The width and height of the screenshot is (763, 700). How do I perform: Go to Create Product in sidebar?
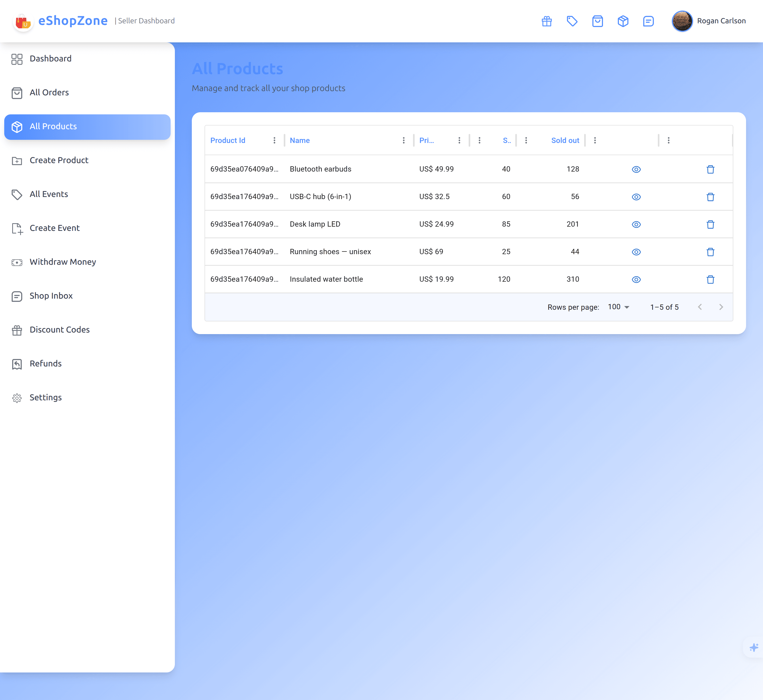tap(59, 160)
